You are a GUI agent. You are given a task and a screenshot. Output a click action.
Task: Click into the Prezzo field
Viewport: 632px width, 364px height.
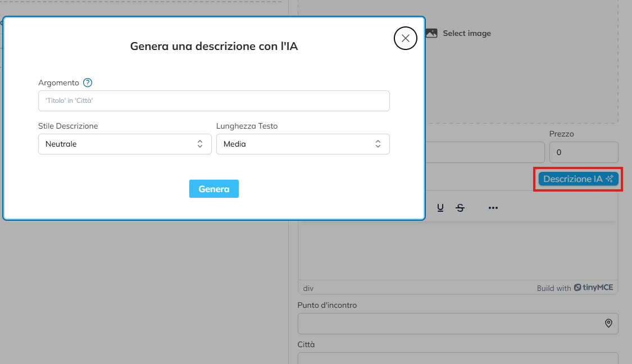click(583, 152)
